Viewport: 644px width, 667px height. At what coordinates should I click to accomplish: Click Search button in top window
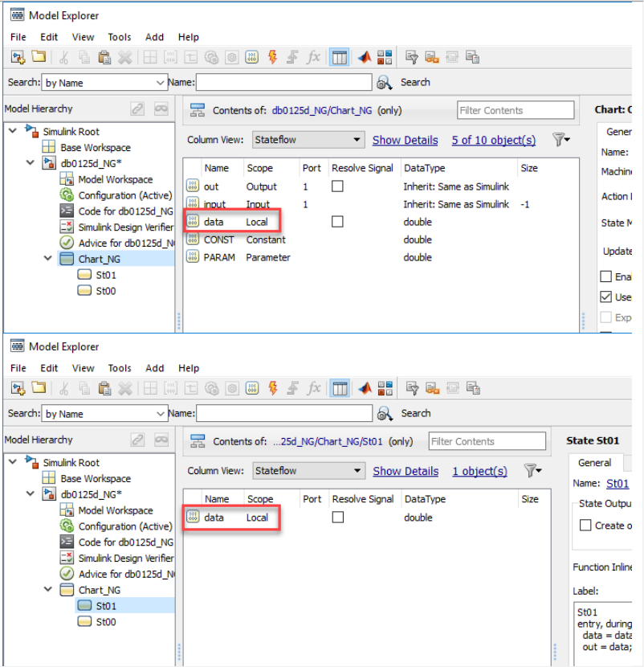(x=415, y=82)
